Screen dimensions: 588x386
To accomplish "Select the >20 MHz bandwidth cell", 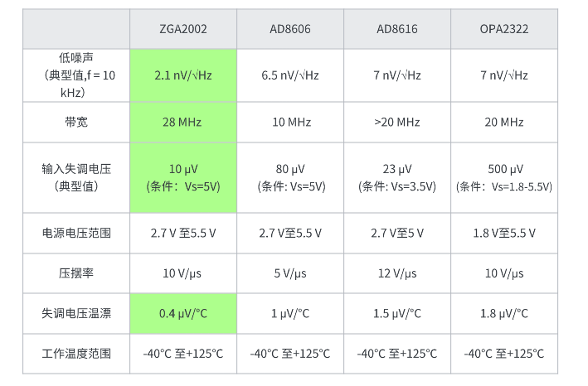I will click(397, 122).
